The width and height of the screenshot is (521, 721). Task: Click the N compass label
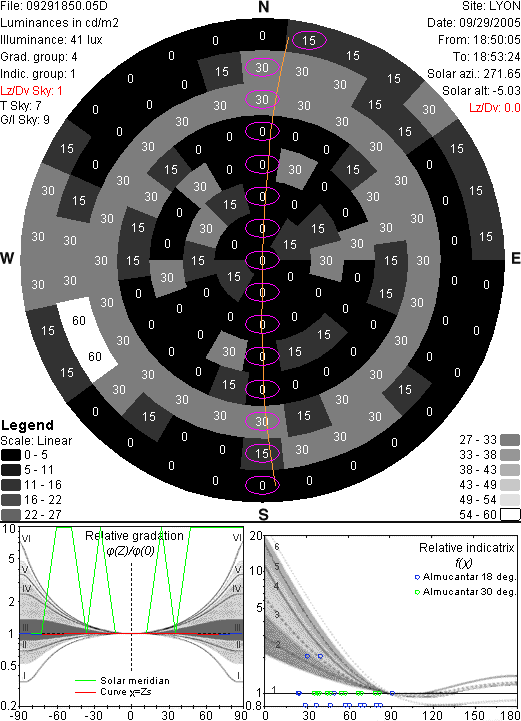(263, 7)
